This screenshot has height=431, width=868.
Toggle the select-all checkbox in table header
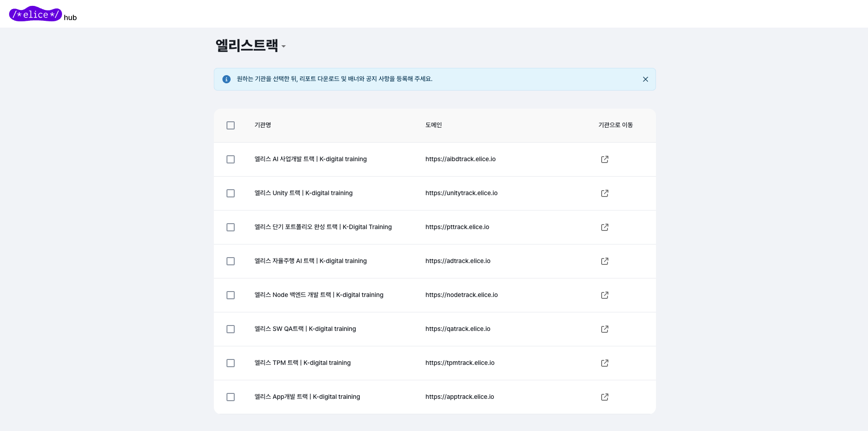pos(231,125)
